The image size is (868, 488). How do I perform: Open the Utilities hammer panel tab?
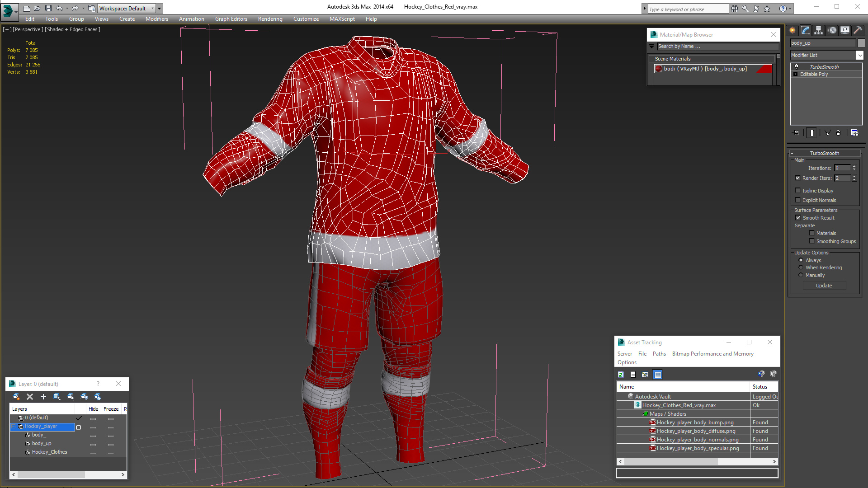point(858,30)
